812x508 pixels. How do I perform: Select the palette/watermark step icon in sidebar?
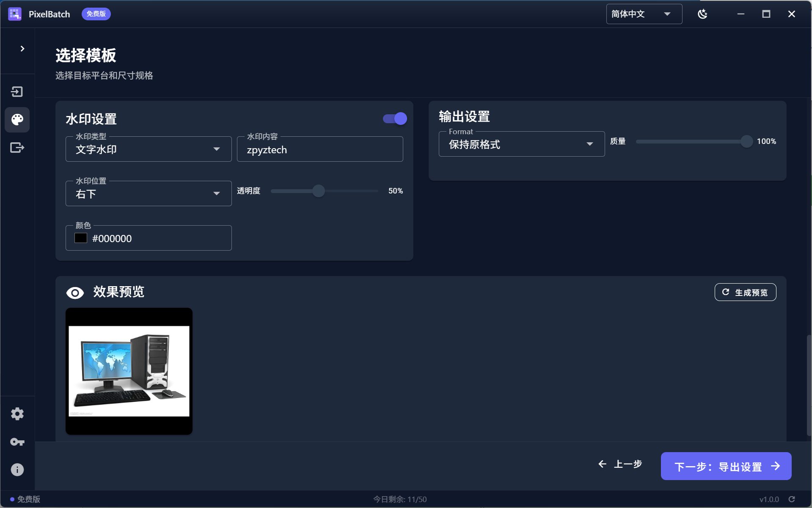17,120
